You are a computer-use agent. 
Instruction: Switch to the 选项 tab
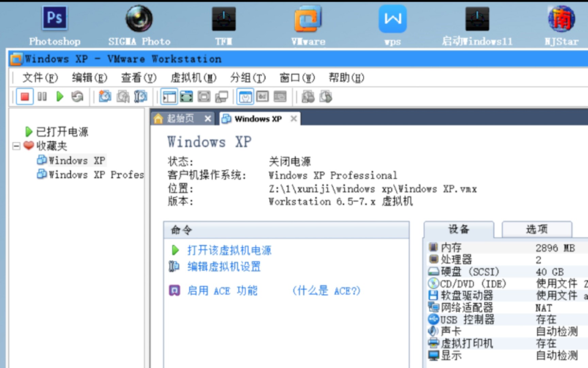click(537, 229)
